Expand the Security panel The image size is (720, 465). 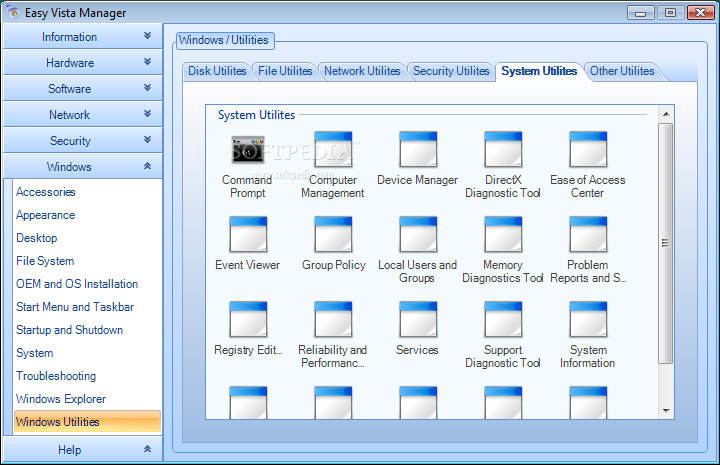(83, 140)
